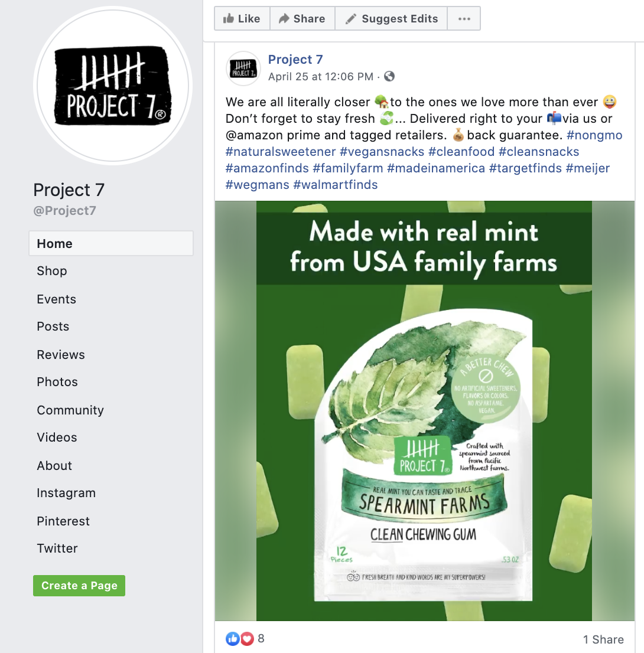Screen dimensions: 644x653
Task: Open the Shop section
Action: pos(51,270)
